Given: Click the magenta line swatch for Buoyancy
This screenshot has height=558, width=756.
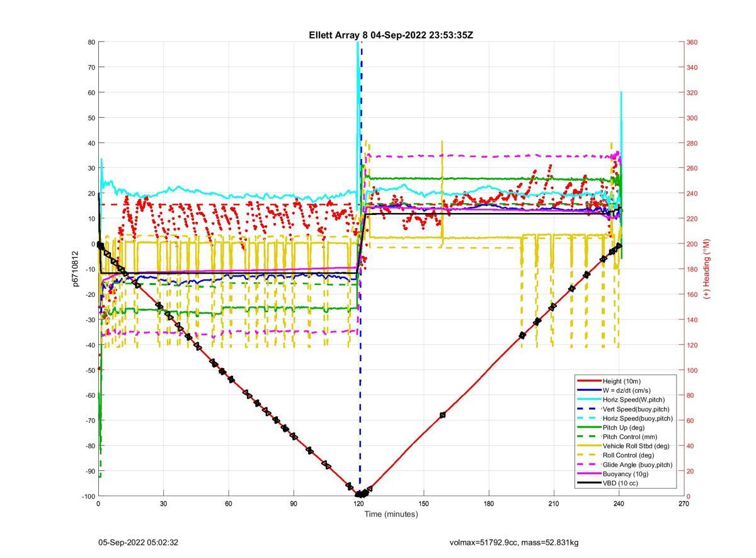Looking at the screenshot, I should click(589, 474).
